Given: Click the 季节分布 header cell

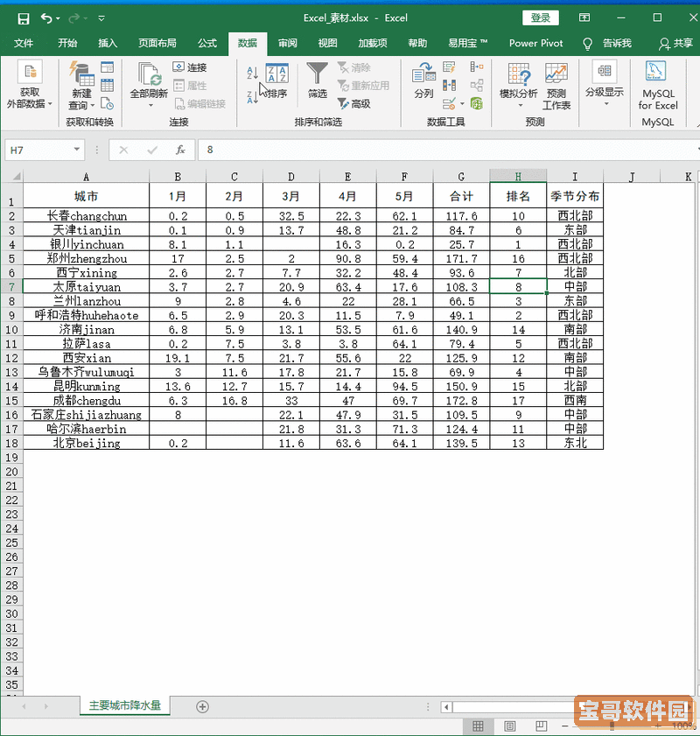Looking at the screenshot, I should [575, 196].
